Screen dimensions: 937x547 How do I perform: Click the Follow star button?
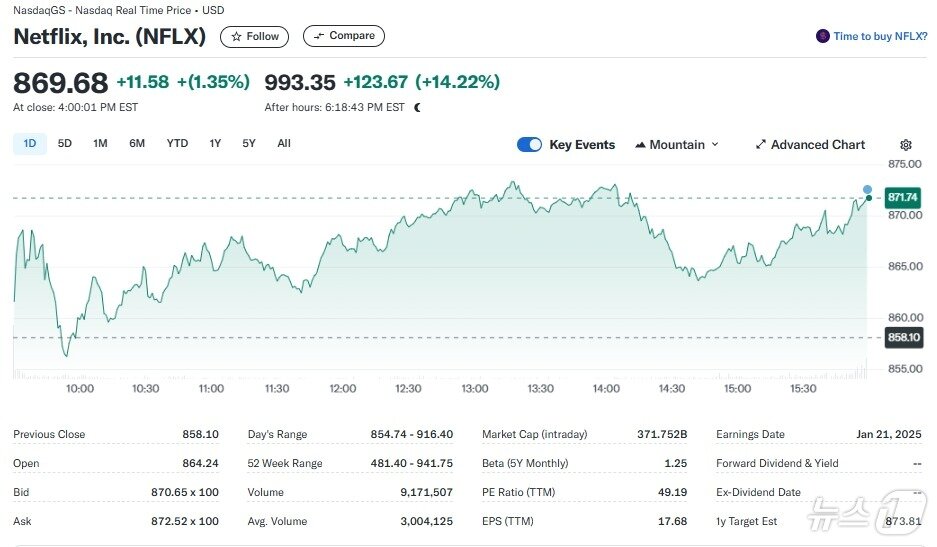[x=254, y=36]
